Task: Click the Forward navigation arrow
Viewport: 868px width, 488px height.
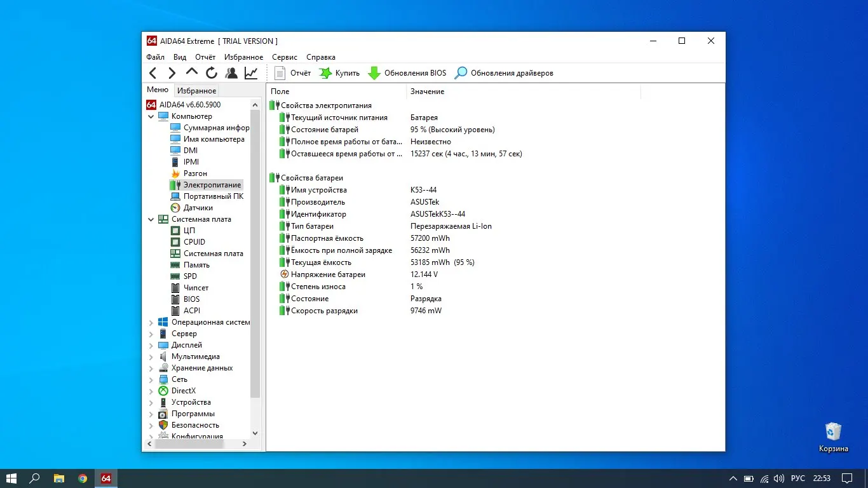Action: [x=172, y=73]
